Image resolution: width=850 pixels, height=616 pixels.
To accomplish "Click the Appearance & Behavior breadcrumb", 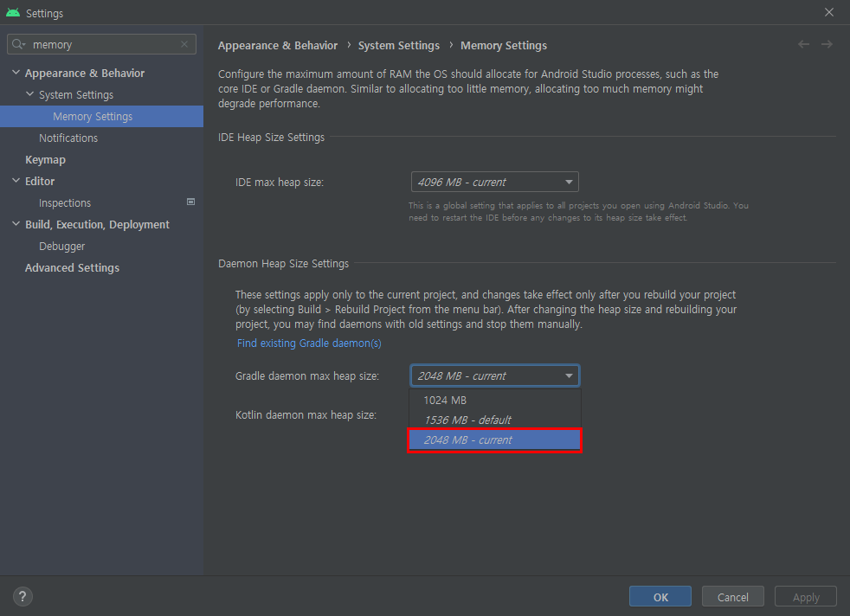I will point(278,46).
